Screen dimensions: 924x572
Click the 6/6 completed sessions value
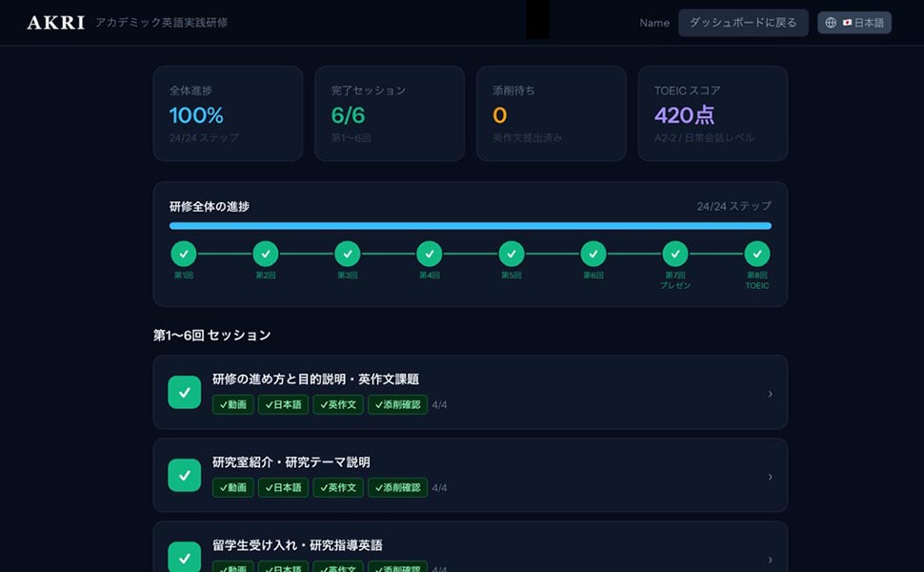[348, 115]
